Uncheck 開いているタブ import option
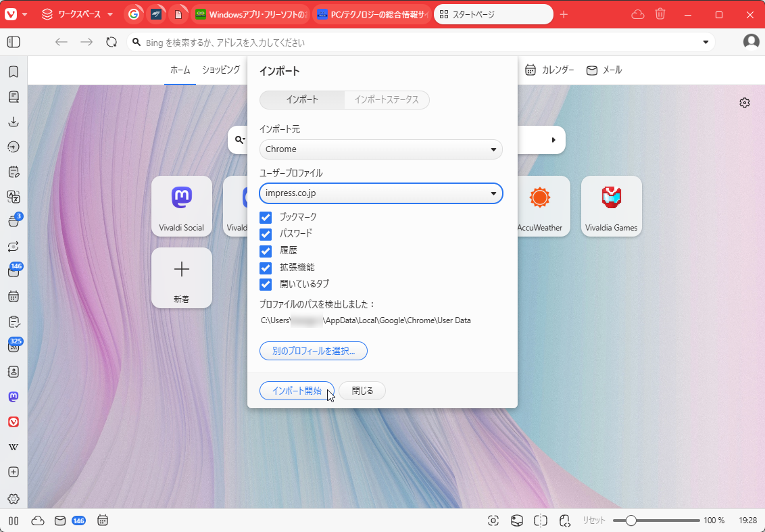This screenshot has height=532, width=765. [265, 285]
